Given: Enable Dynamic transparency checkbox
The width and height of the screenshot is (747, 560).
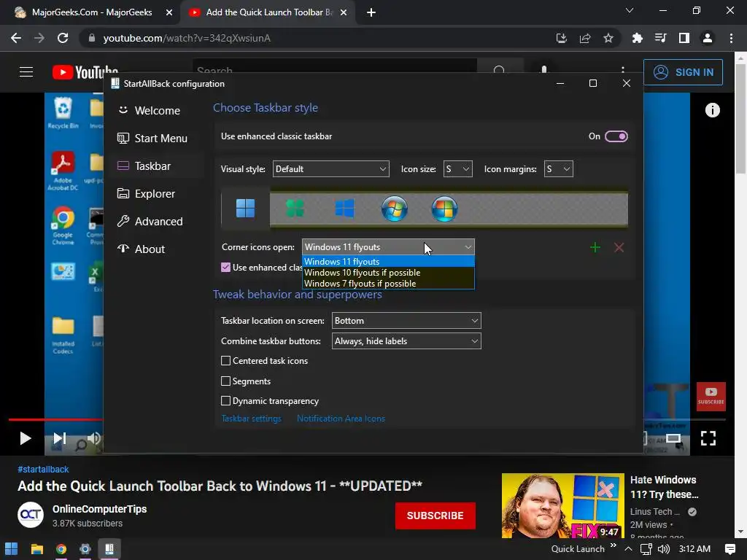Looking at the screenshot, I should (x=226, y=401).
